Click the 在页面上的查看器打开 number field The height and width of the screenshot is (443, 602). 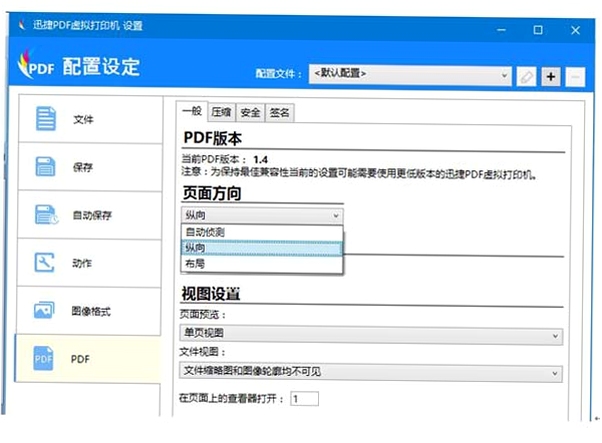pos(304,398)
